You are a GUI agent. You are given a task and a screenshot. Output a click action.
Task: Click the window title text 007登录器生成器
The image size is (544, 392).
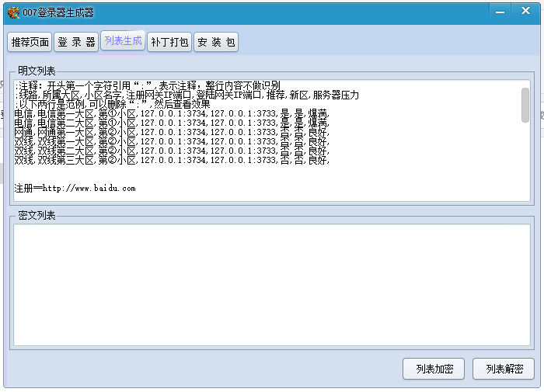pyautogui.click(x=60, y=13)
